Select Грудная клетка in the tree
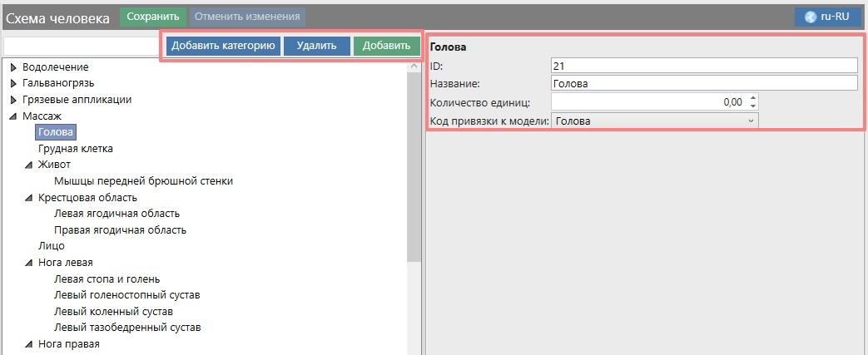This screenshot has height=355, width=868. tap(75, 149)
